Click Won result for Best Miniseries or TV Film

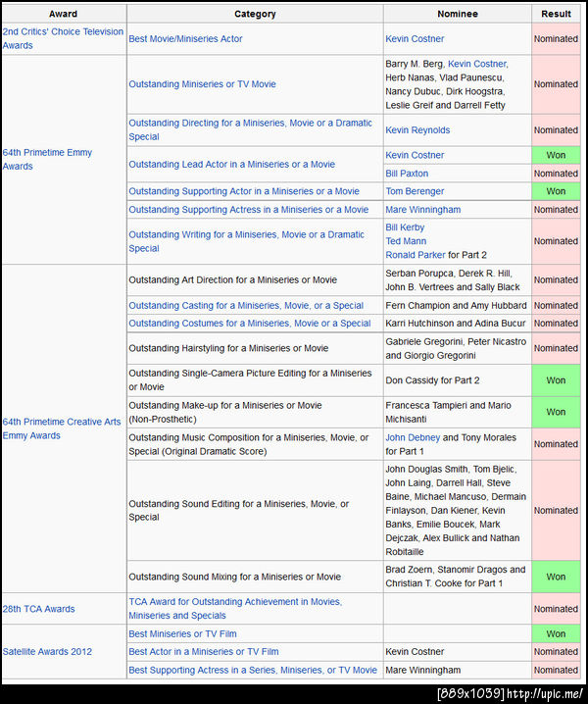click(x=556, y=634)
